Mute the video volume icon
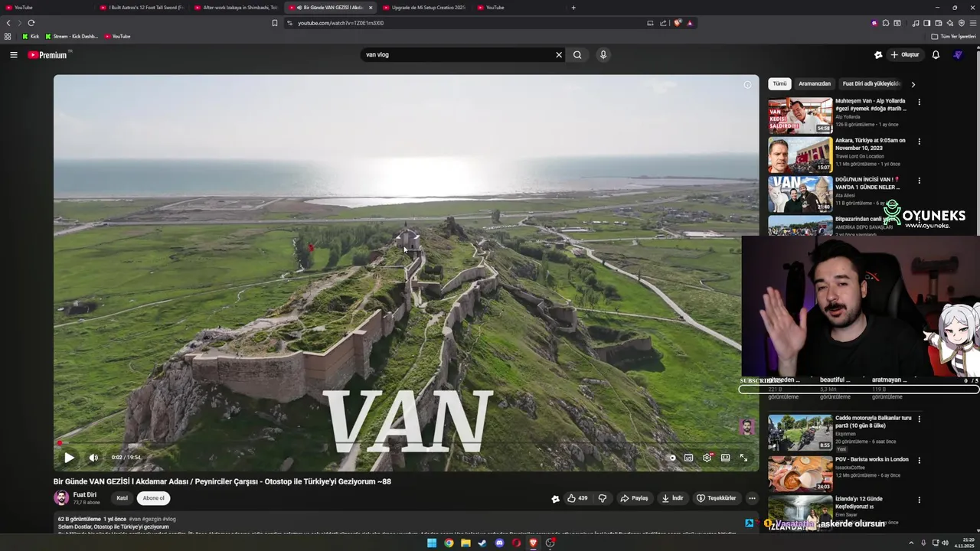The height and width of the screenshot is (551, 980). [93, 458]
